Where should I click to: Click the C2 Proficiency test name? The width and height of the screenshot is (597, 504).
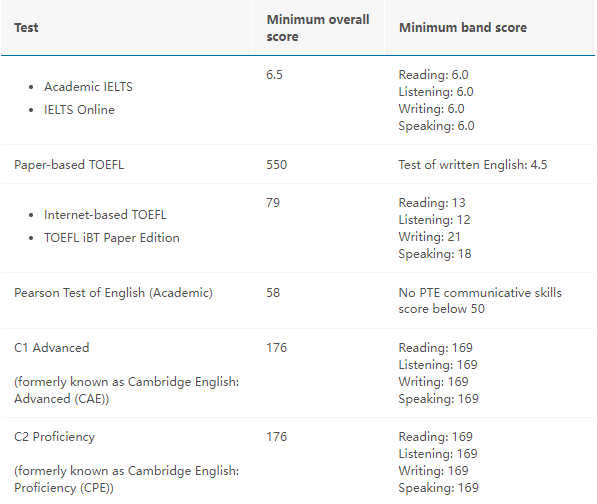54,437
